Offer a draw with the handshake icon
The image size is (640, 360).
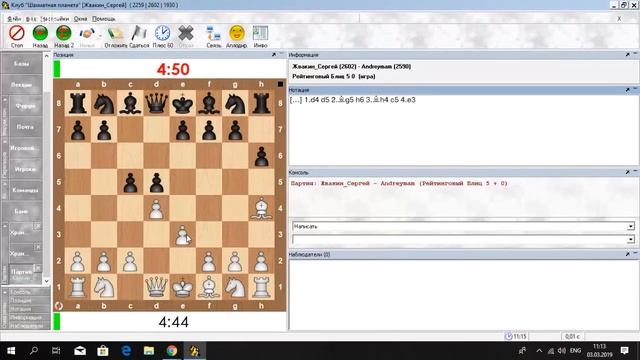(x=87, y=33)
